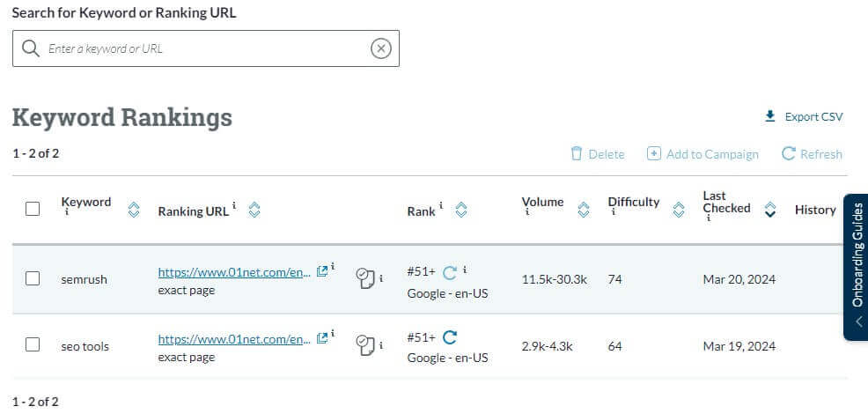Viewport: 868px width, 414px height.
Task: Click the Add to Campaign plus icon
Action: [654, 153]
